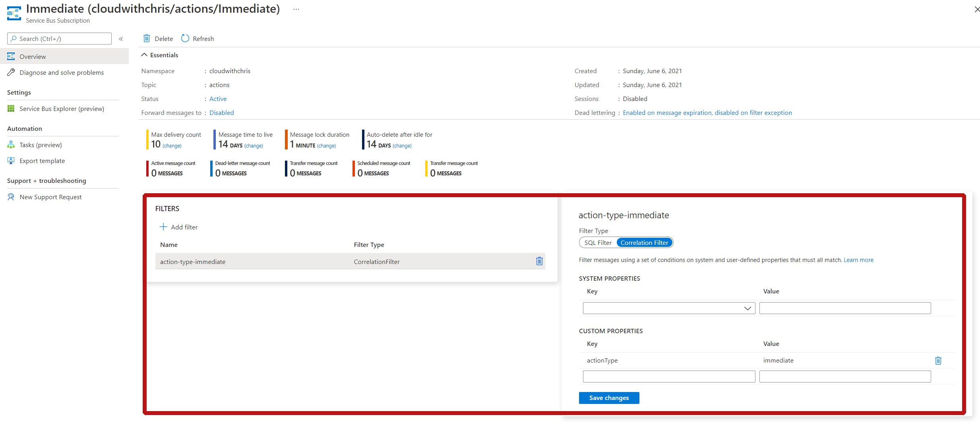The width and height of the screenshot is (980, 427).
Task: Switch filter type to SQL Filter
Action: [x=598, y=242]
